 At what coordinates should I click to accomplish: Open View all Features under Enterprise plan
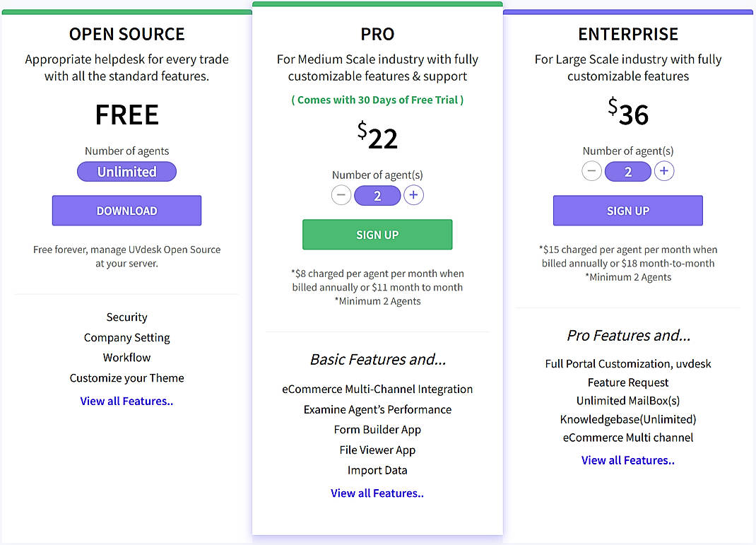627,459
